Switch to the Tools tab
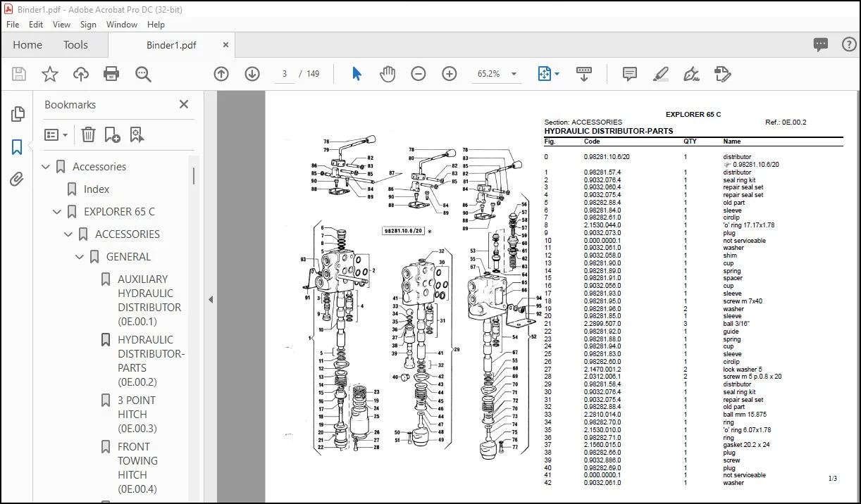This screenshot has width=861, height=504. (75, 45)
